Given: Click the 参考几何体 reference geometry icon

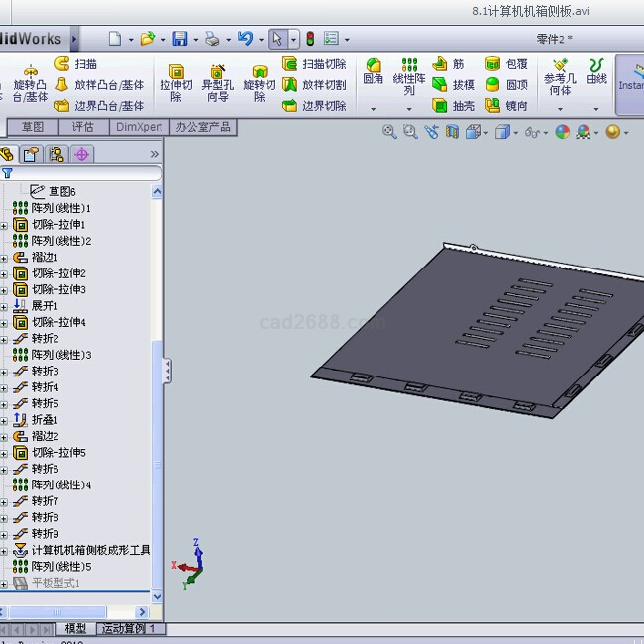Looking at the screenshot, I should point(560,76).
